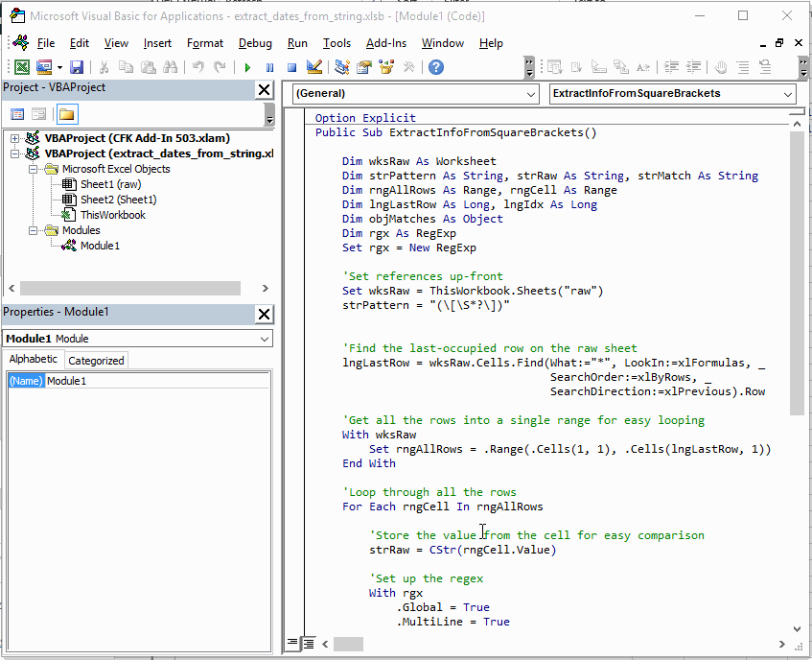This screenshot has width=812, height=660.
Task: Open Visual Basic Help question-mark icon
Action: point(436,67)
